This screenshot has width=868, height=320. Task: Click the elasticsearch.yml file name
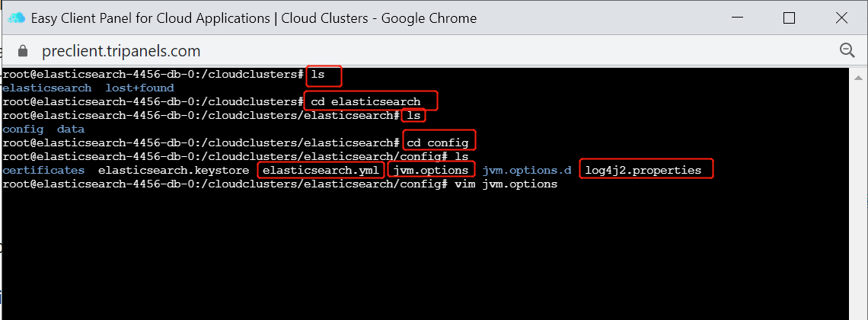point(321,170)
